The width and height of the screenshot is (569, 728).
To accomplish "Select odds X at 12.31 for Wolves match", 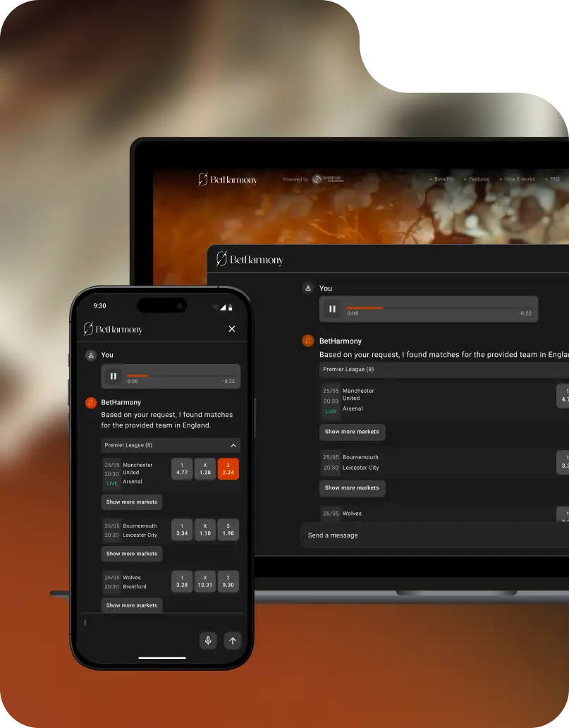I will click(x=205, y=581).
